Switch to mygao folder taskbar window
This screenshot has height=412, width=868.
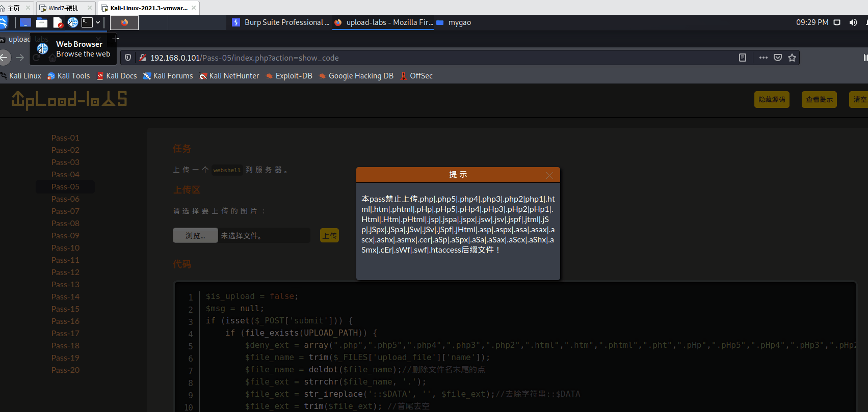pyautogui.click(x=454, y=22)
